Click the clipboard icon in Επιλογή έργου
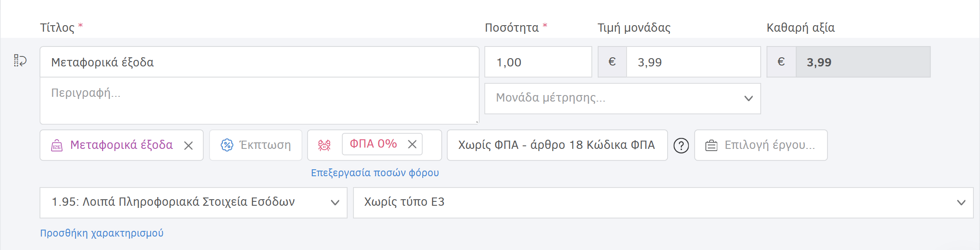Viewport: 980px width, 250px height. pyautogui.click(x=712, y=145)
